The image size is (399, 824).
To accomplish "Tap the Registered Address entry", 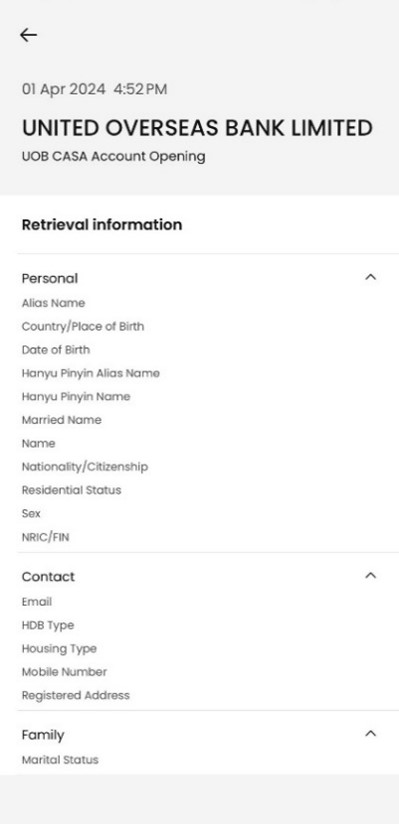I will [x=76, y=695].
